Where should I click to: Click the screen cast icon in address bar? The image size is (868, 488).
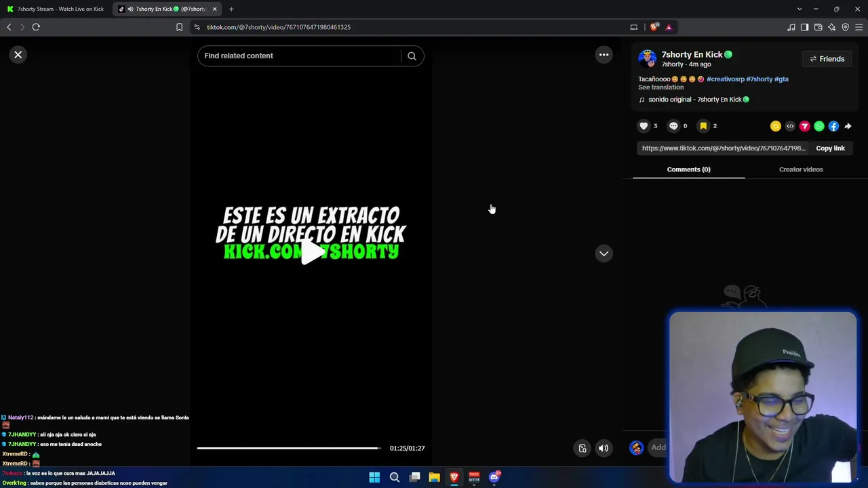pos(634,27)
